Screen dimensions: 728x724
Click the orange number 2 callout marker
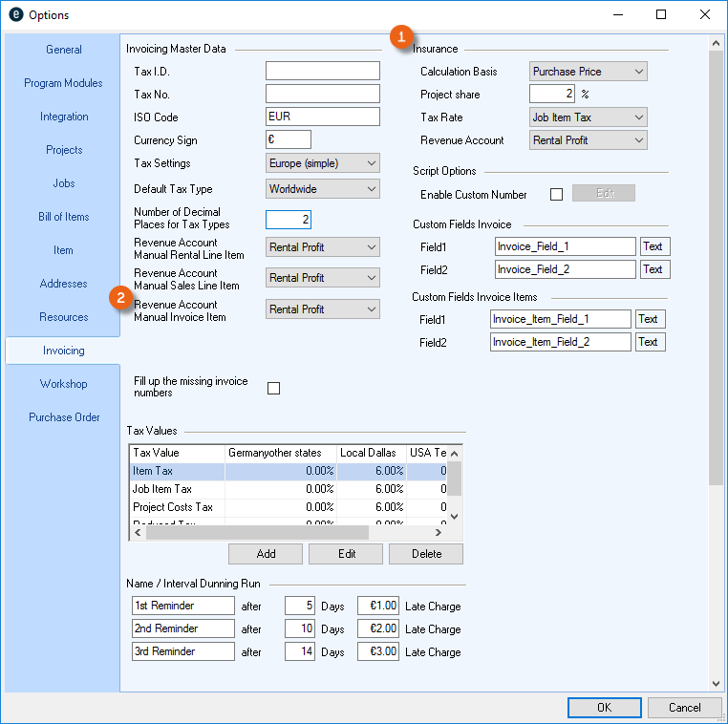coord(121,297)
